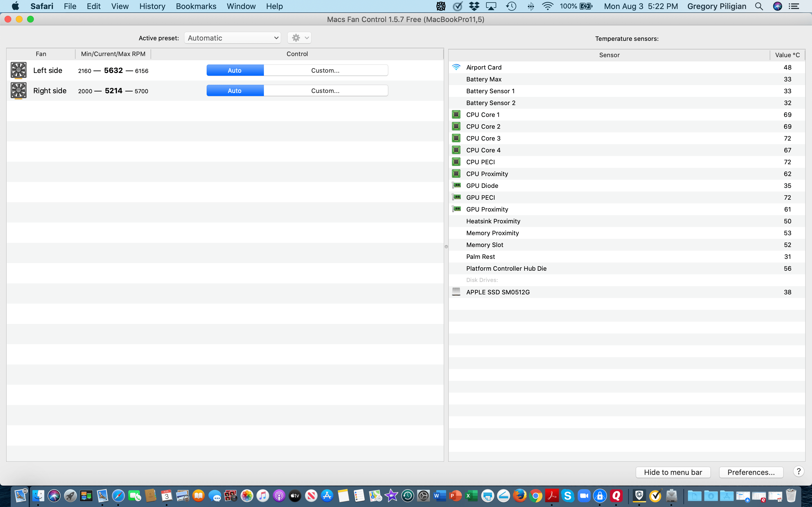Screen dimensions: 812x507
Task: Click Hide to menu bar button
Action: coord(673,472)
